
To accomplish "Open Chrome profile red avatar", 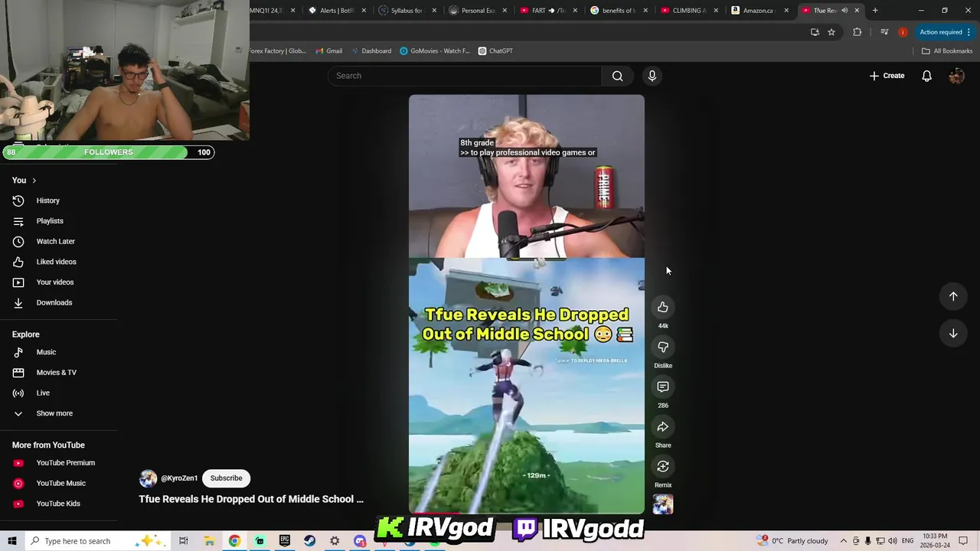I will (x=903, y=32).
